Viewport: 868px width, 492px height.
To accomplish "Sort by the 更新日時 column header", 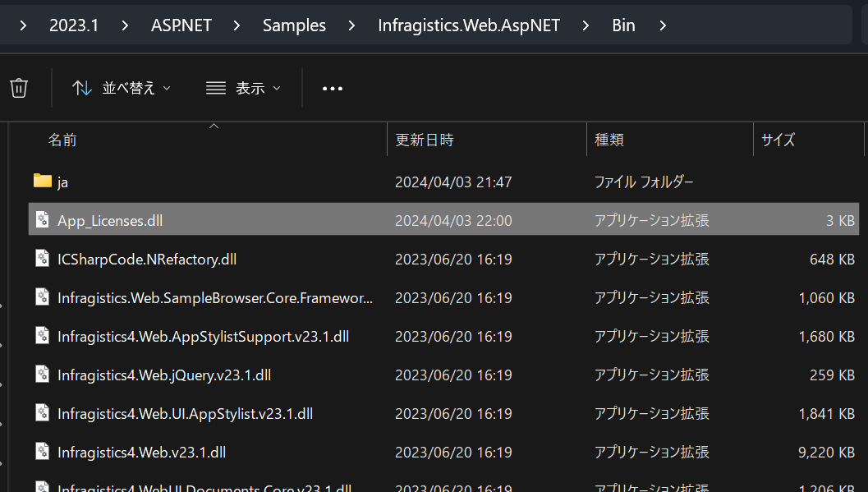I will 424,140.
